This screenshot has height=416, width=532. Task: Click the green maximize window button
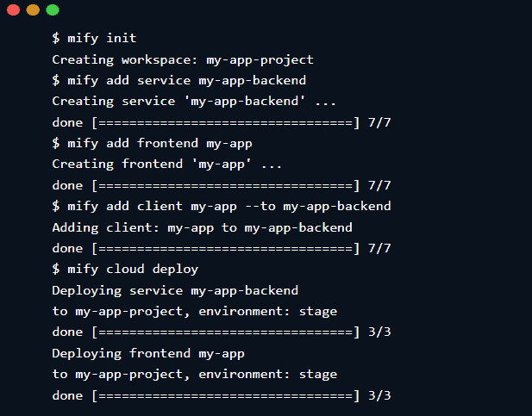[52, 10]
